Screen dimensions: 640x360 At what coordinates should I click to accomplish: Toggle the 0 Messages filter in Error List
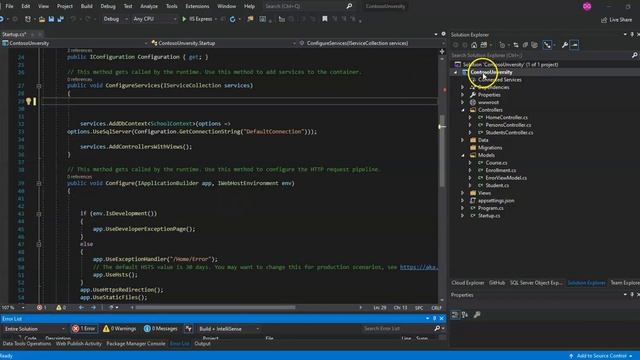[x=161, y=329]
